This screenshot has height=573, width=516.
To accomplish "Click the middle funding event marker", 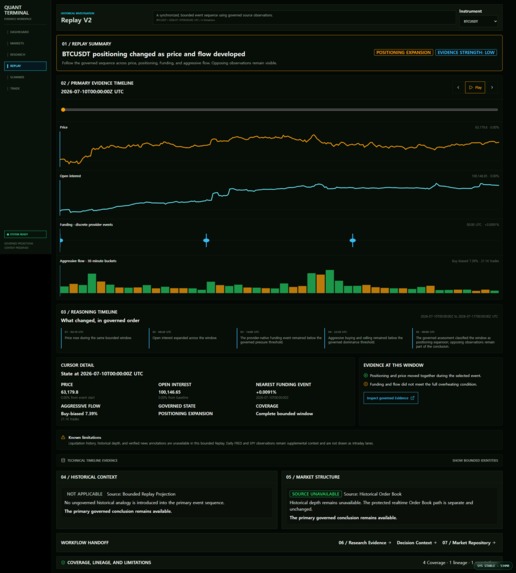I will [206, 240].
